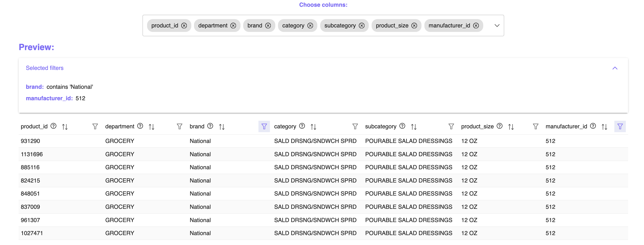
Task: Remove the brand column chip
Action: pyautogui.click(x=268, y=26)
